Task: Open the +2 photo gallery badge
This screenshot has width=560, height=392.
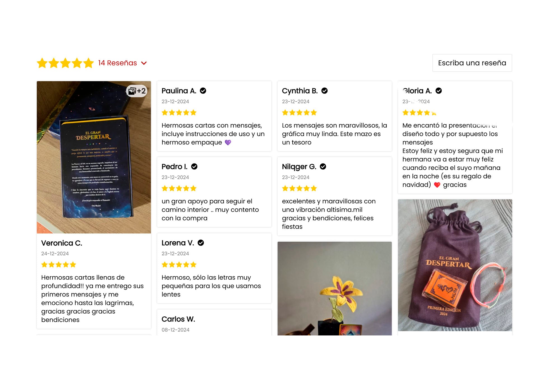Action: point(137,91)
